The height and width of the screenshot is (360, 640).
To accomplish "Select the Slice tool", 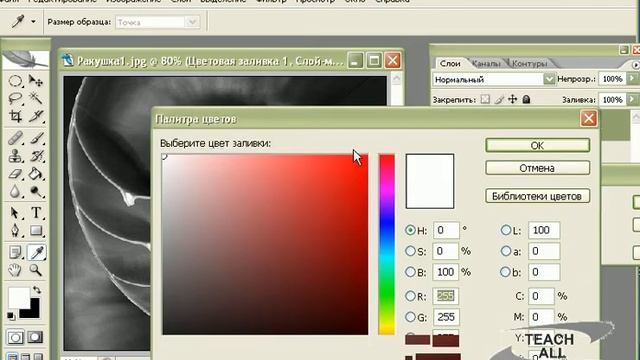I will click(36, 116).
